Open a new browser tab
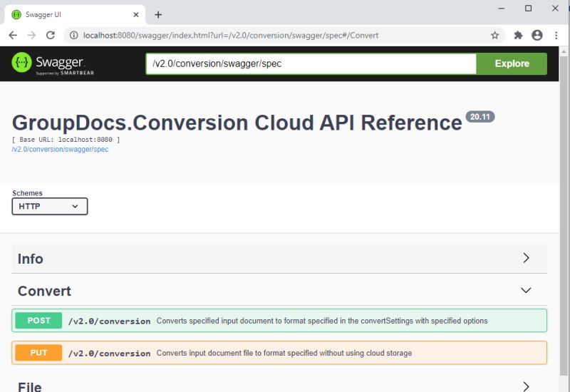 [x=158, y=14]
